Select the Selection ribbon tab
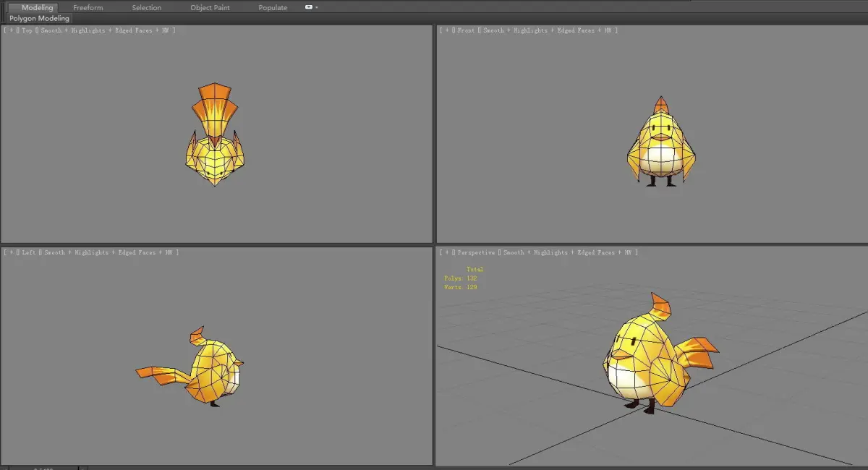 (147, 7)
